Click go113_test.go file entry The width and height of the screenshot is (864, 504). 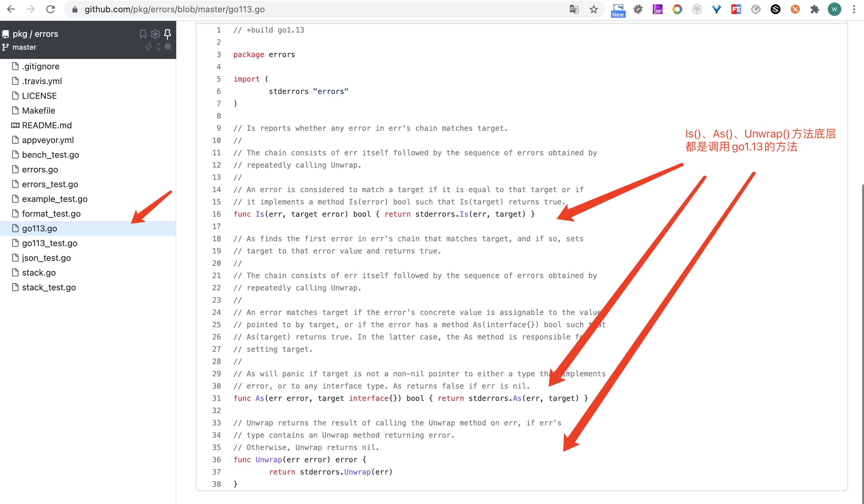[49, 243]
